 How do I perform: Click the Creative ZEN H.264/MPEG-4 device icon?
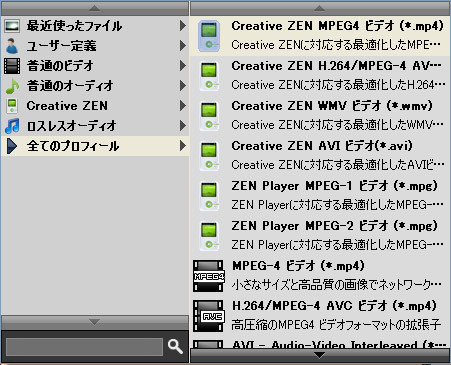pos(209,76)
